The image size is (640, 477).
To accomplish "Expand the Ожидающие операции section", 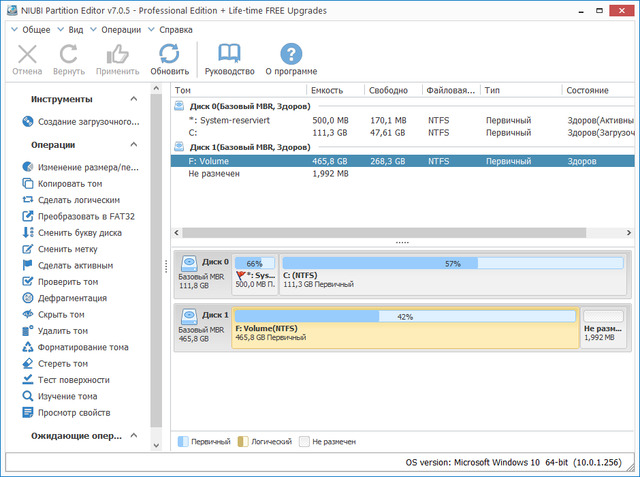I will [x=132, y=436].
